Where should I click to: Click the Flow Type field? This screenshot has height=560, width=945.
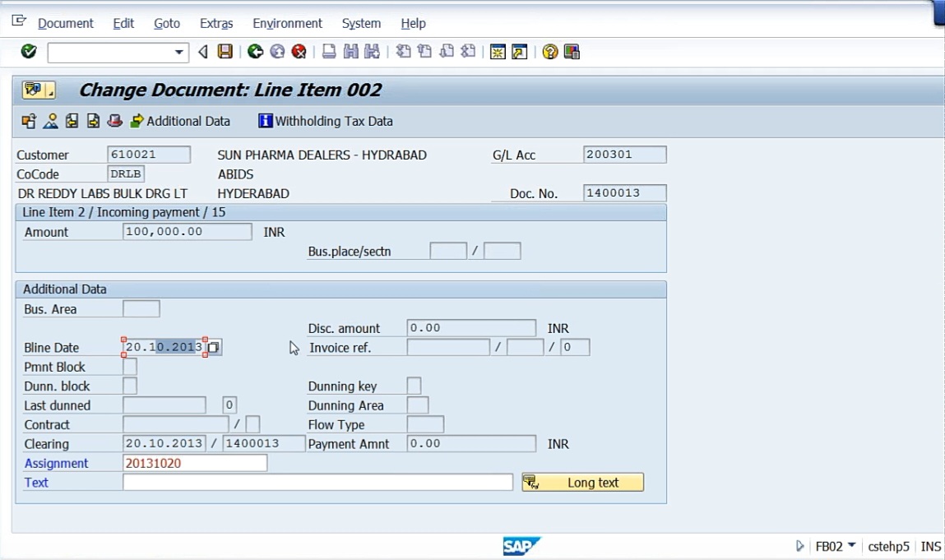click(x=425, y=424)
